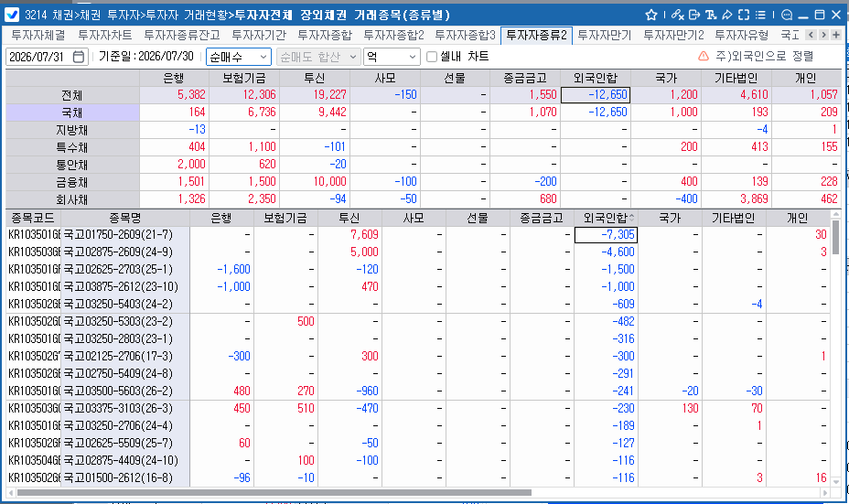Open the 순매수 dropdown
Image resolution: width=849 pixels, height=504 pixels.
[x=238, y=57]
